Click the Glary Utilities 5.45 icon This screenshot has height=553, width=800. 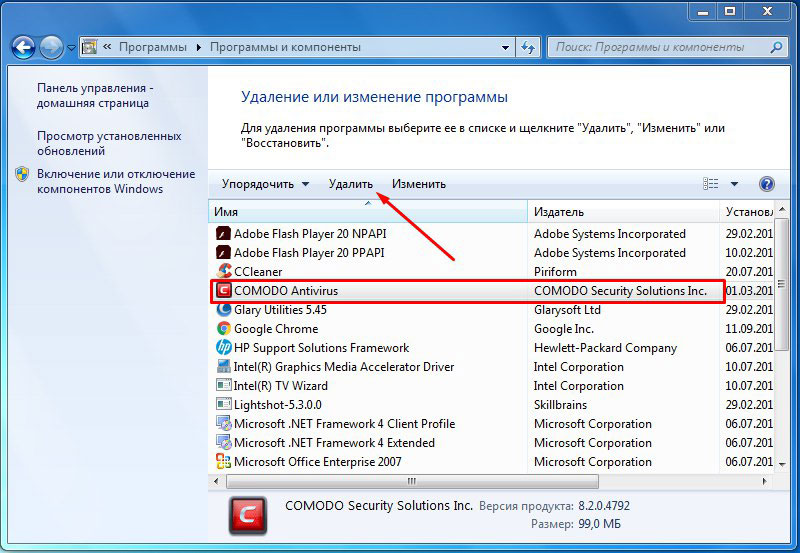(x=224, y=310)
